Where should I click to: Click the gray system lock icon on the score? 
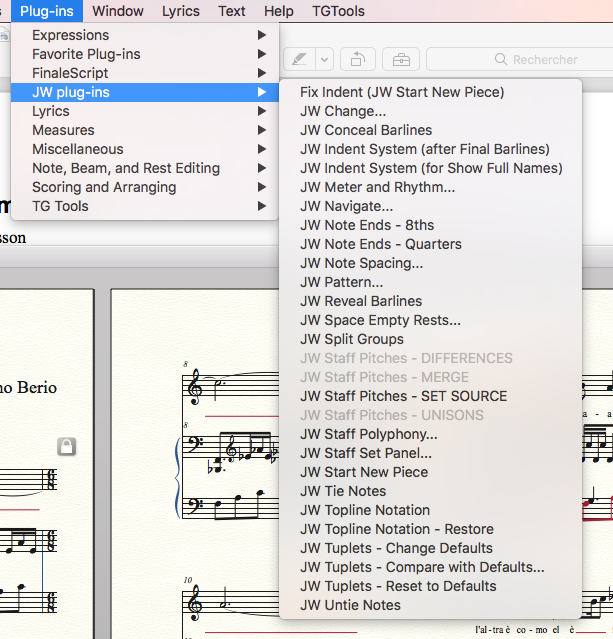pyautogui.click(x=67, y=447)
